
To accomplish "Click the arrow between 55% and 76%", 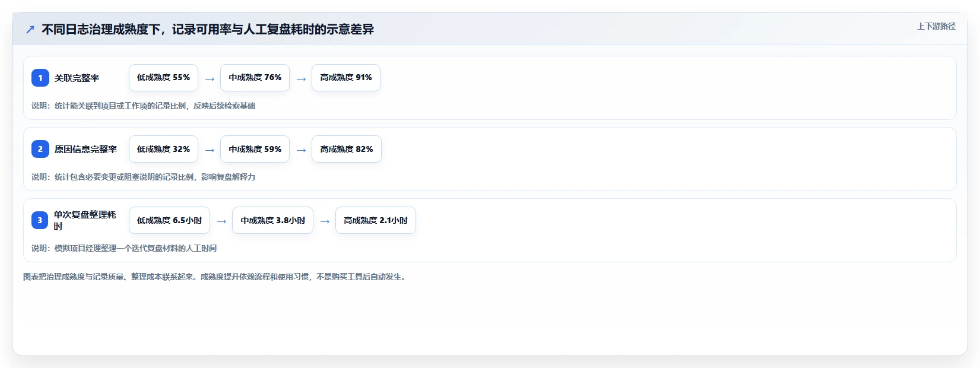I will pos(210,78).
